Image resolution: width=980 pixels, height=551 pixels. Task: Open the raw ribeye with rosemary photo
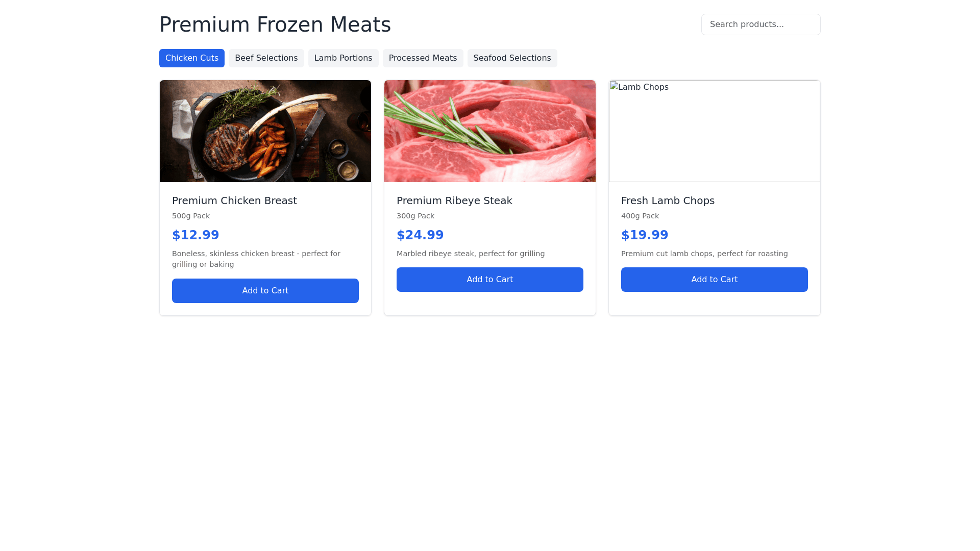(490, 131)
